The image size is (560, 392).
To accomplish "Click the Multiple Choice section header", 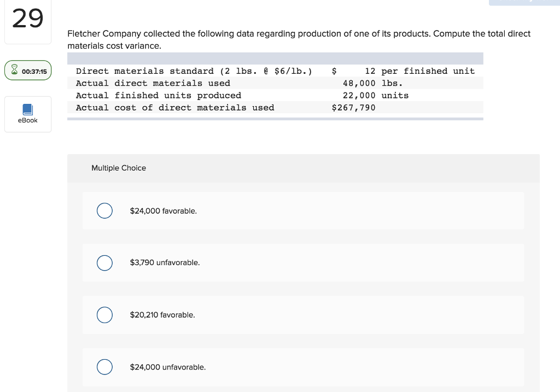I will 119,168.
